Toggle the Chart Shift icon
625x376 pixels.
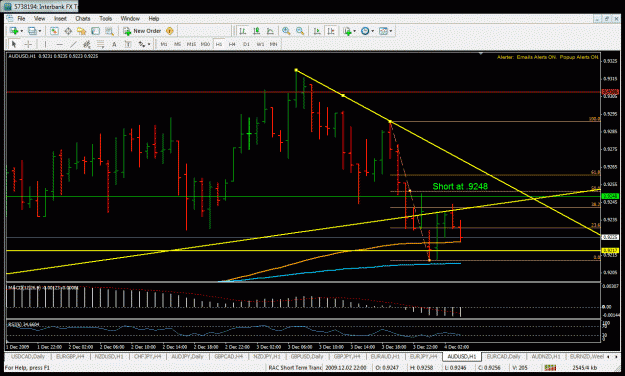331,31
